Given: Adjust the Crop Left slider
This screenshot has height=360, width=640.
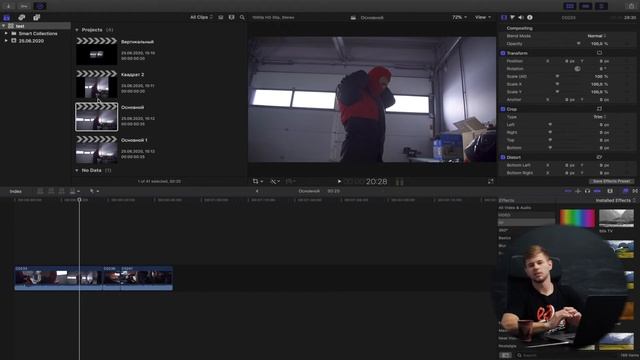Looking at the screenshot, I should [550, 124].
